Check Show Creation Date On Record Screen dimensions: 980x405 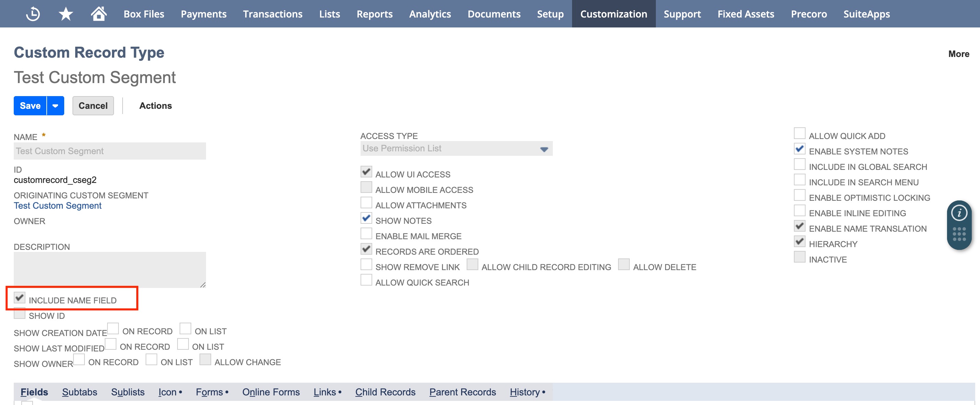click(113, 328)
